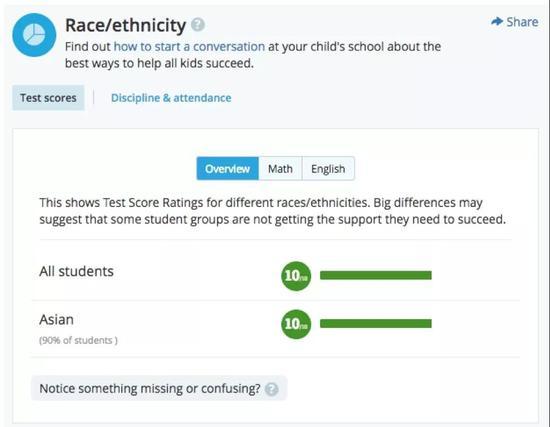Viewport: 550px width, 427px height.
Task: Click the Asian green rating bar
Action: tap(376, 323)
